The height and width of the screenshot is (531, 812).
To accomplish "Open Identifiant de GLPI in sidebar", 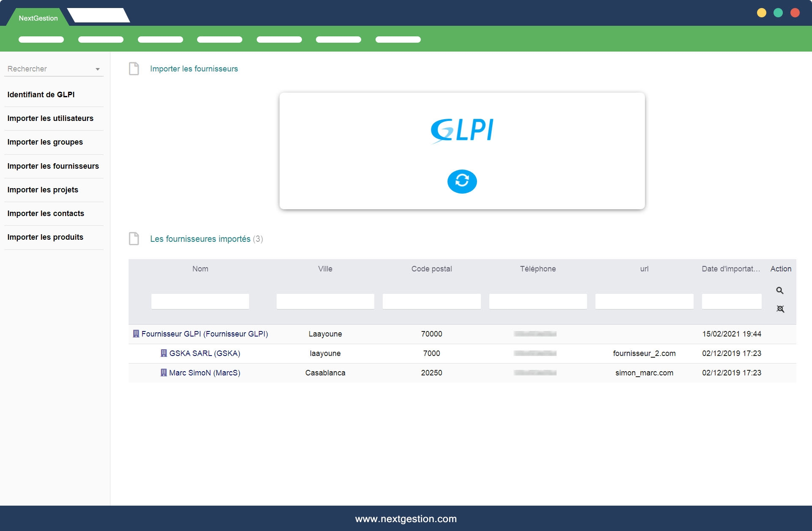I will pos(41,95).
